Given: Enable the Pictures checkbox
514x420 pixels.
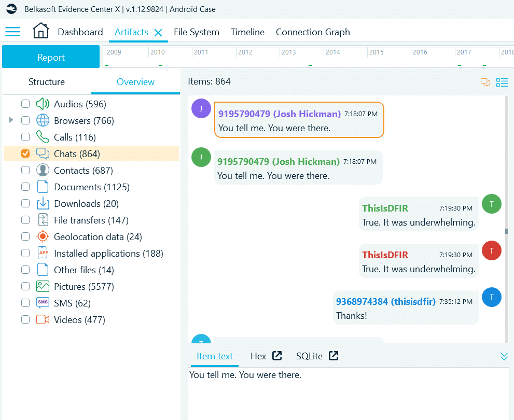Looking at the screenshot, I should pos(25,287).
